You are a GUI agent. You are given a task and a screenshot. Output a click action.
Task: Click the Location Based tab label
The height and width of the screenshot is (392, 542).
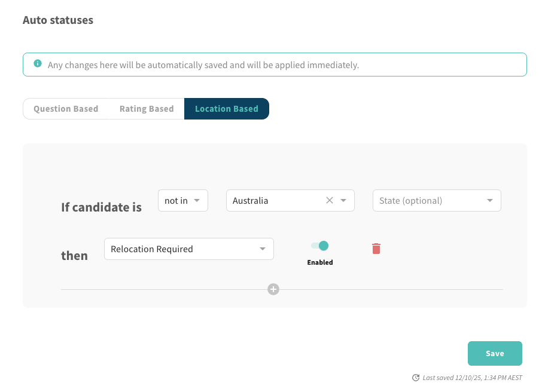coord(226,108)
